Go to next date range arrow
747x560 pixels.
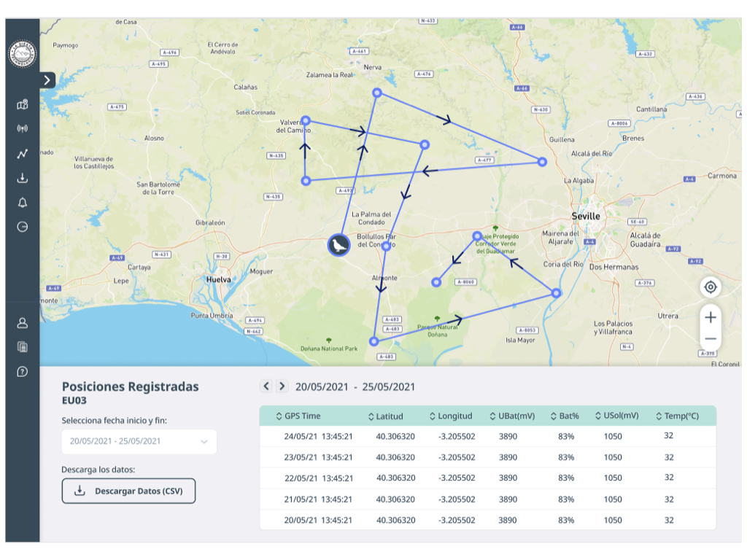(x=282, y=386)
